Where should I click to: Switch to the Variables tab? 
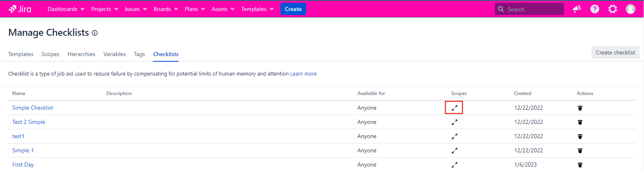114,54
